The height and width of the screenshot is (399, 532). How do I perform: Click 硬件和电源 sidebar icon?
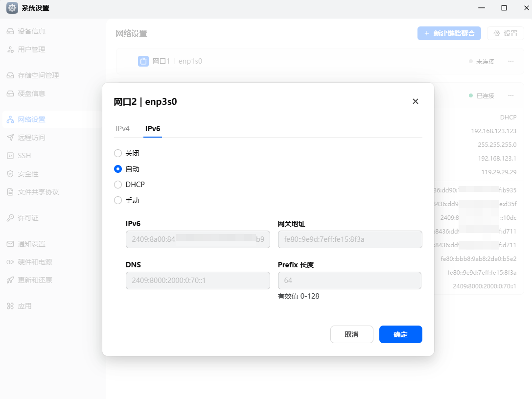coord(10,262)
